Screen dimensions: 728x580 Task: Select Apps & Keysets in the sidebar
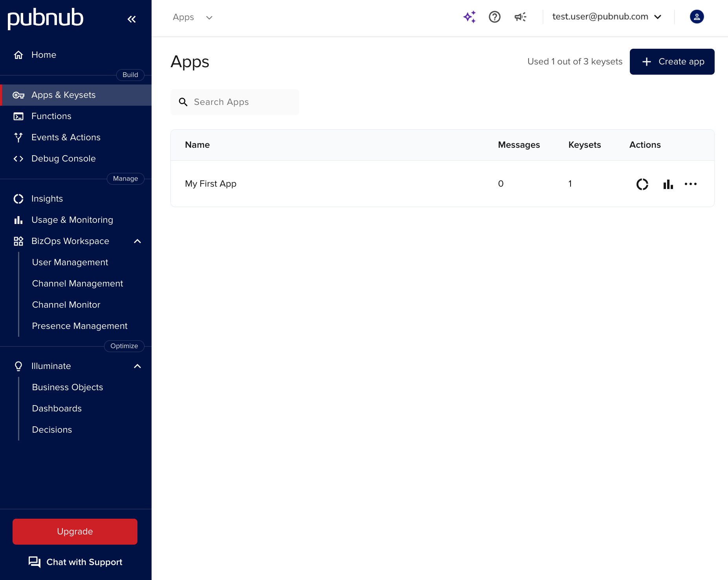pos(63,95)
